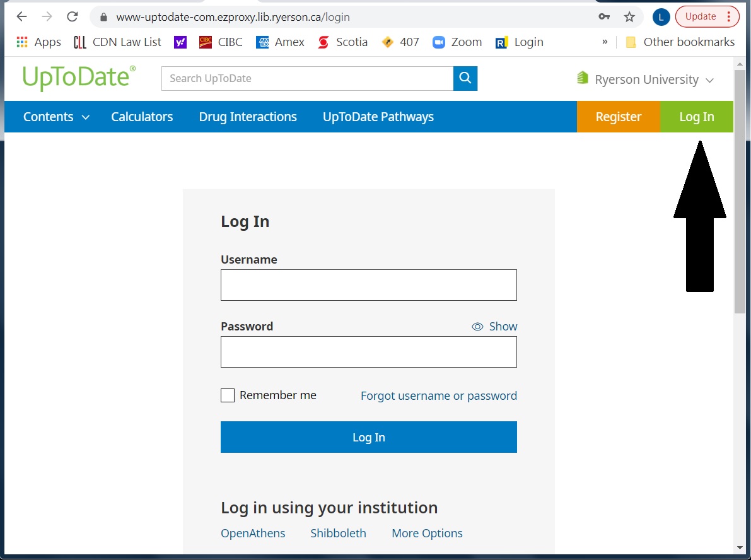The width and height of the screenshot is (751, 560).
Task: Open the Chrome profile avatar L
Action: [661, 17]
